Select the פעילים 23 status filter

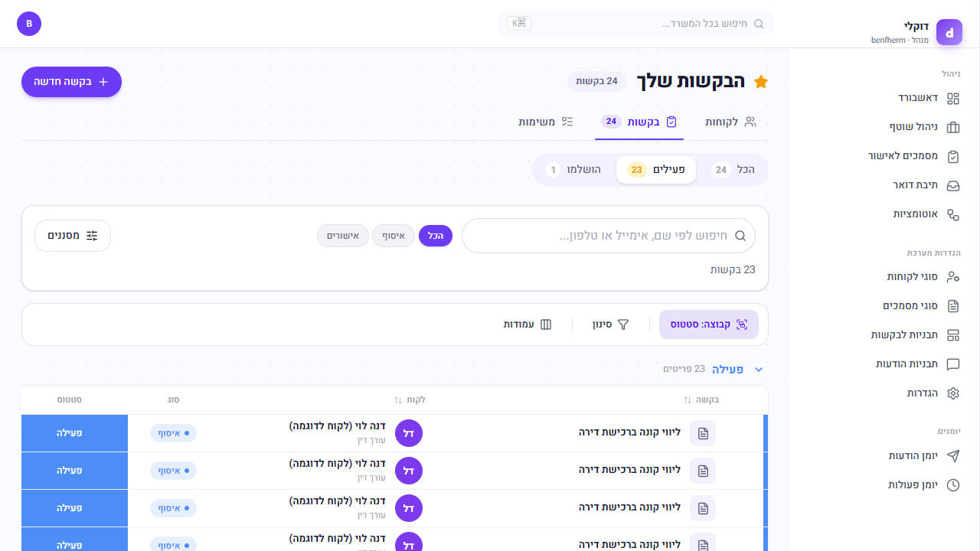(x=656, y=170)
